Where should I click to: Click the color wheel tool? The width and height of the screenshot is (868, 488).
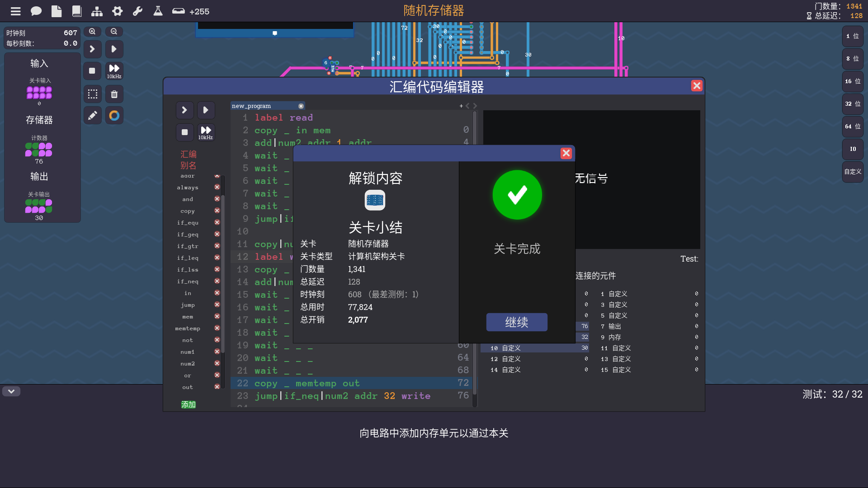click(x=114, y=116)
